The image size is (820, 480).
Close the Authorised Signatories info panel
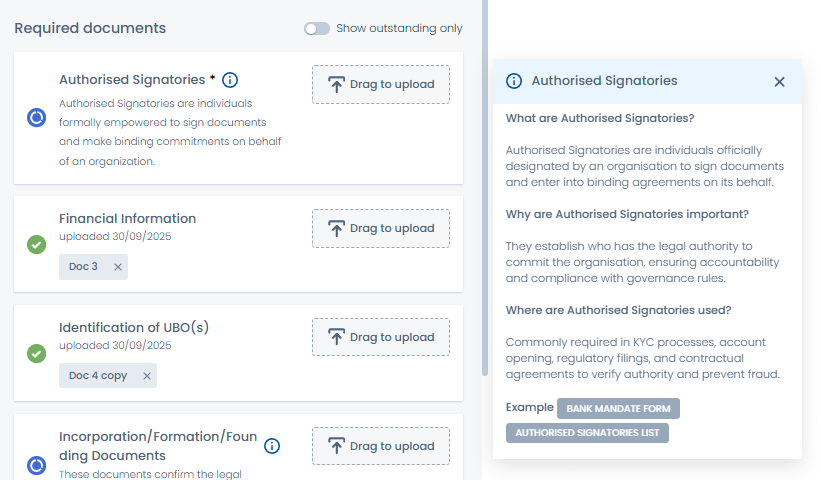point(779,82)
